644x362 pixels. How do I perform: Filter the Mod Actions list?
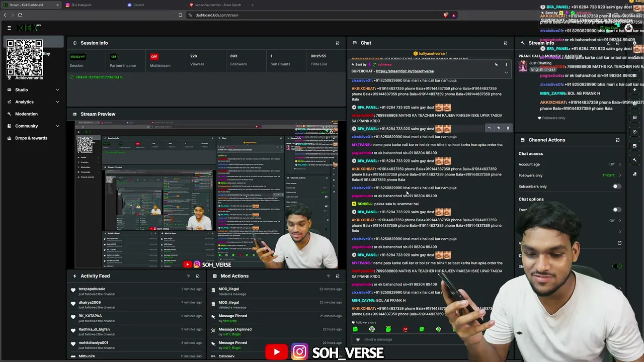[329, 276]
